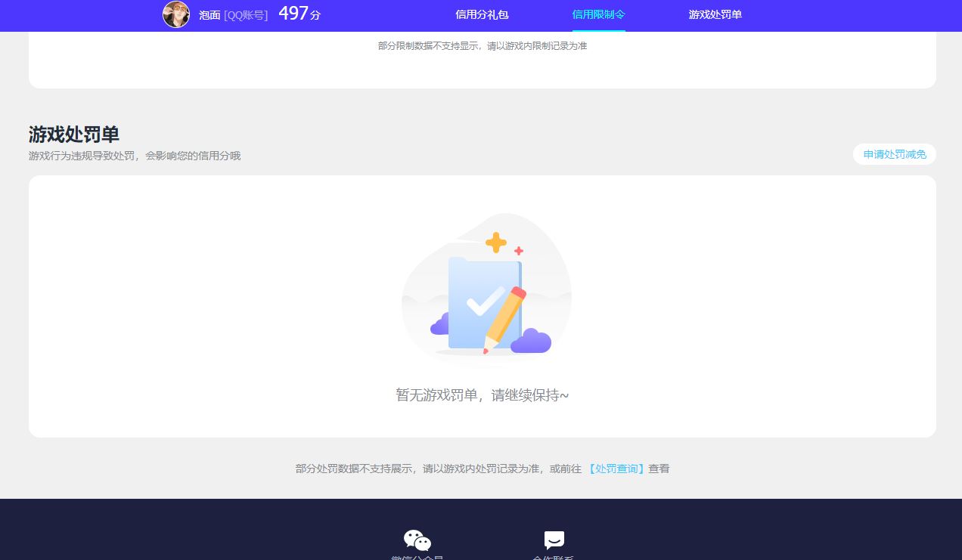The image size is (962, 560).
Task: Click the WeChat official account icon
Action: click(417, 540)
